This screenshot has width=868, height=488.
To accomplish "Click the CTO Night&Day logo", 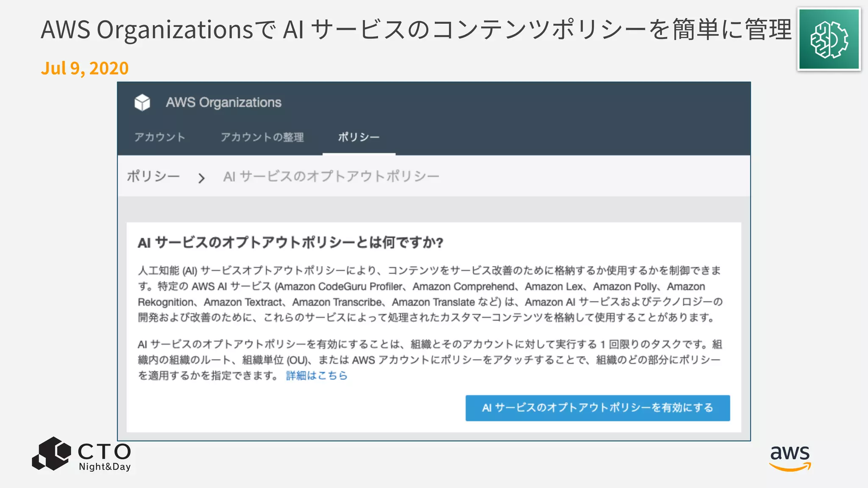I will pyautogui.click(x=82, y=454).
